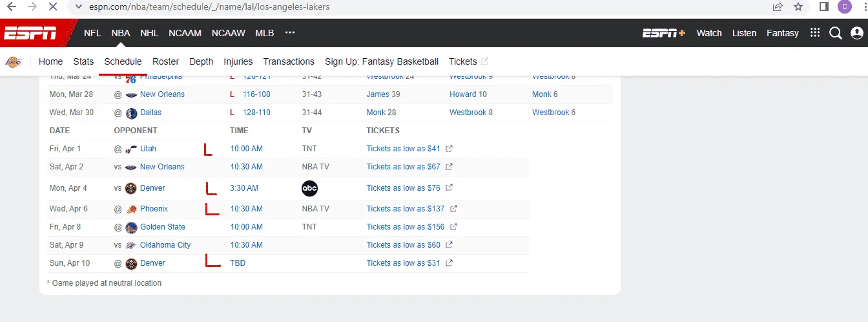Click Sign Up: Fantasy Basketball
The width and height of the screenshot is (868, 322).
click(382, 61)
